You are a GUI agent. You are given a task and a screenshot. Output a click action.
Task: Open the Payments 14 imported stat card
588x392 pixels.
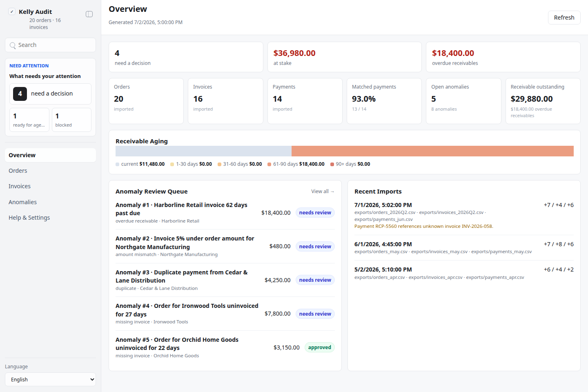pos(305,101)
